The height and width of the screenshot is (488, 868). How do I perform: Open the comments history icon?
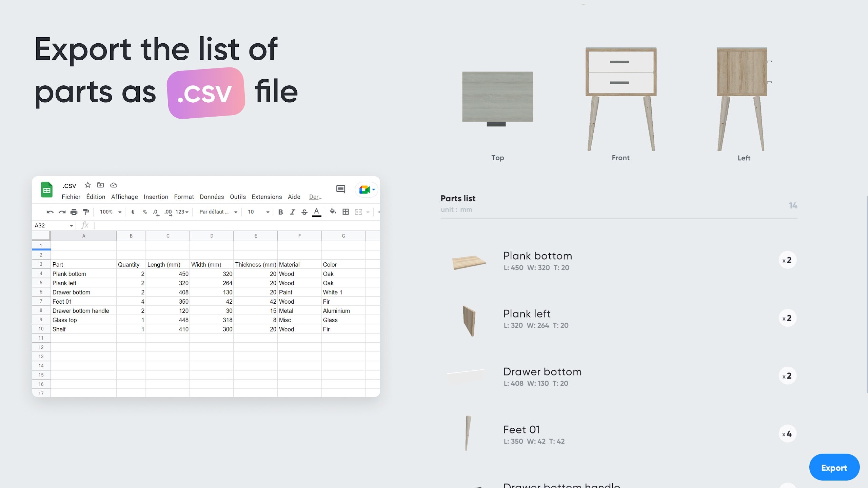coord(341,189)
